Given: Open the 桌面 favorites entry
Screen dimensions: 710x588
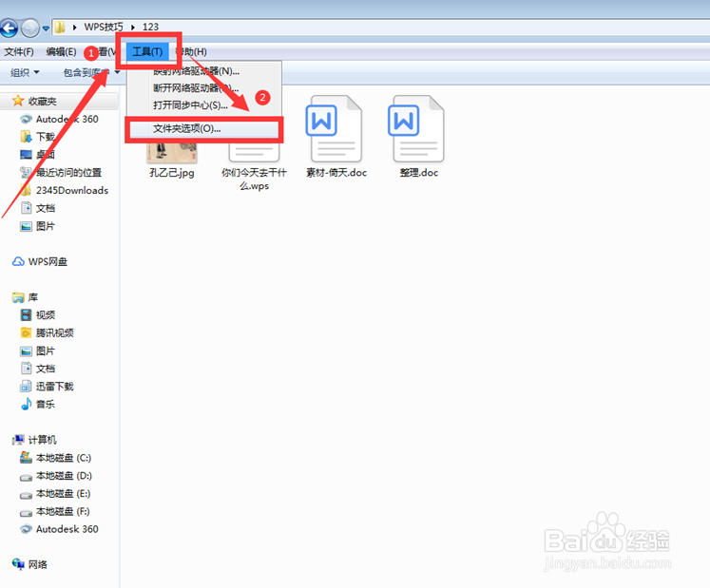Looking at the screenshot, I should 38,154.
